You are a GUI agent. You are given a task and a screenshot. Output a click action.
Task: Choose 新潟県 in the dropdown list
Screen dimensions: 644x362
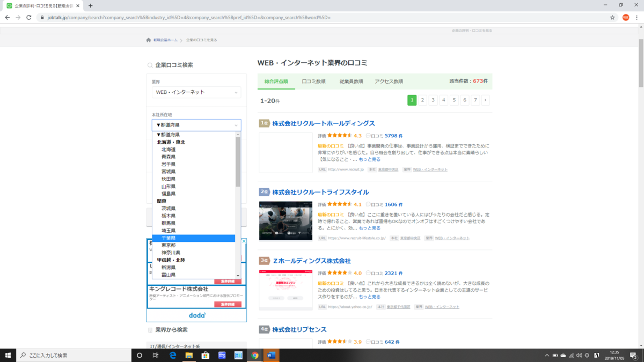tap(169, 267)
